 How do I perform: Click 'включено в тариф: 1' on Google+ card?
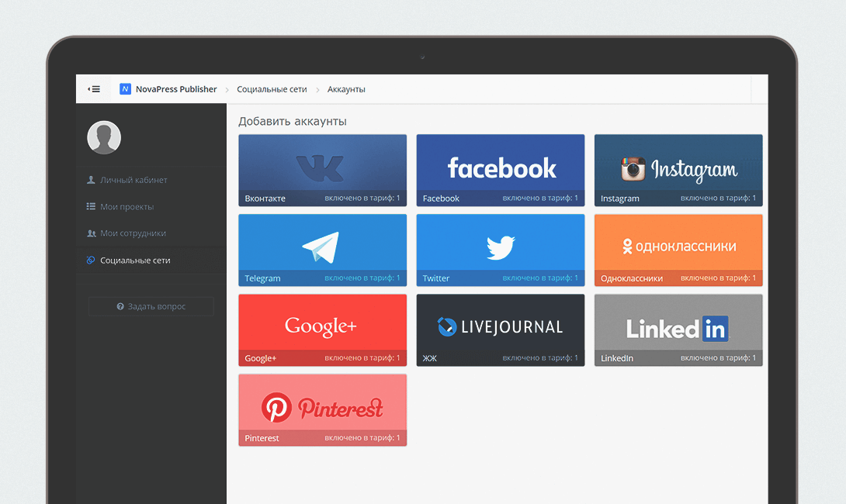(362, 358)
